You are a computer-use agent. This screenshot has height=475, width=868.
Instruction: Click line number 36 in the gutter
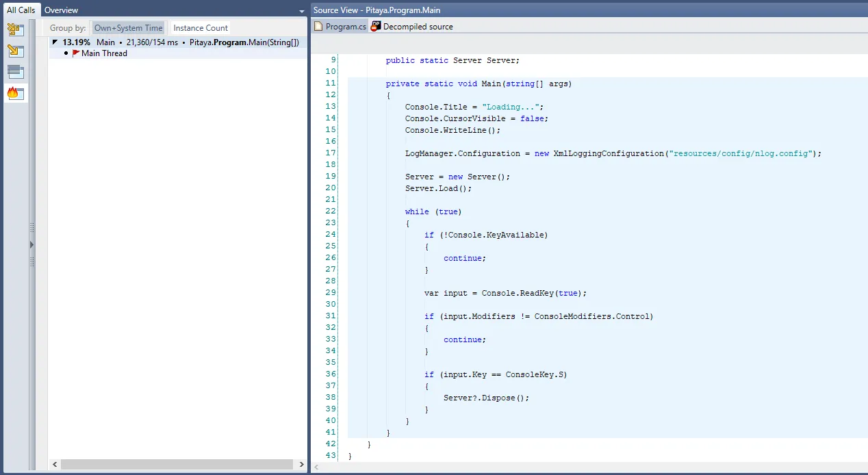tap(331, 374)
